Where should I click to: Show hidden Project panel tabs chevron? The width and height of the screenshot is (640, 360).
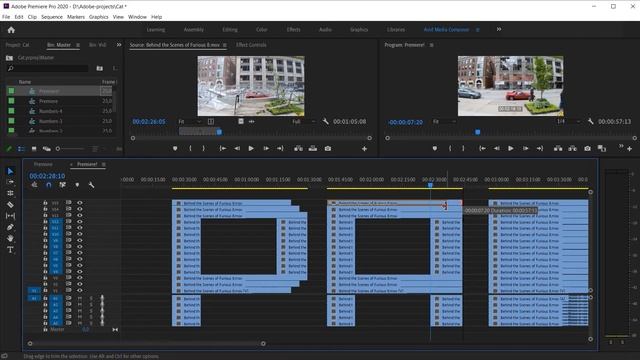tap(119, 45)
